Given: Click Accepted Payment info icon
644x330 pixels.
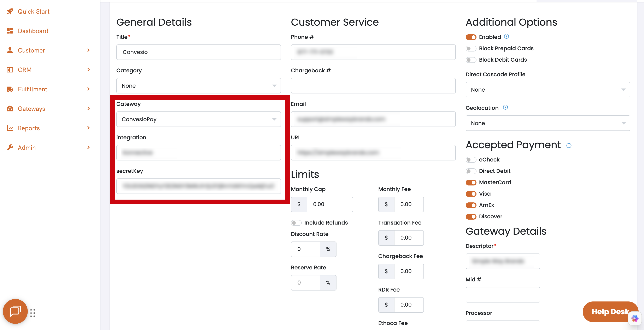Looking at the screenshot, I should coord(569,146).
